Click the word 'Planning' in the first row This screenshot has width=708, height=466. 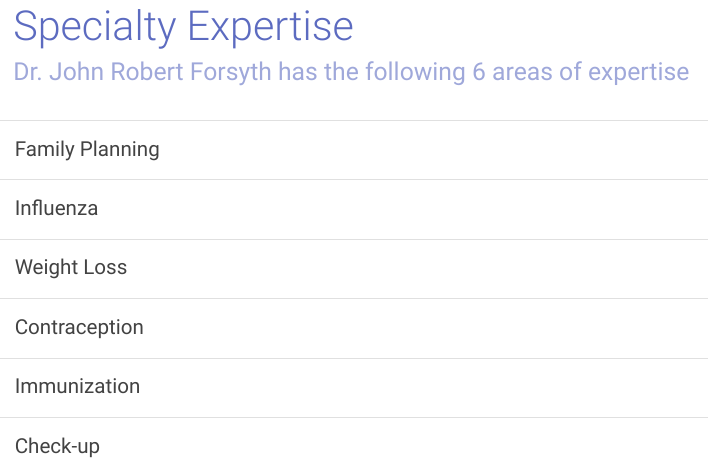(x=120, y=150)
